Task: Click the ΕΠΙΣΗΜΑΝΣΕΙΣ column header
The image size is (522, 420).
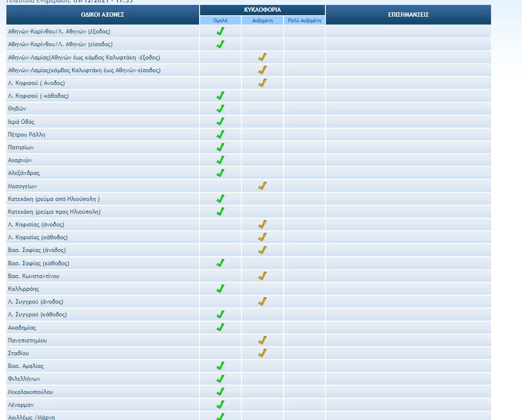Action: coord(408,15)
